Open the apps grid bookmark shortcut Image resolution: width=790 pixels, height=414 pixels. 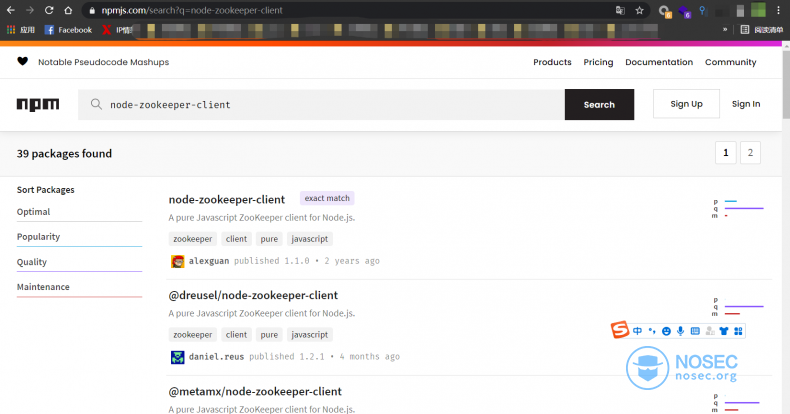pos(20,30)
